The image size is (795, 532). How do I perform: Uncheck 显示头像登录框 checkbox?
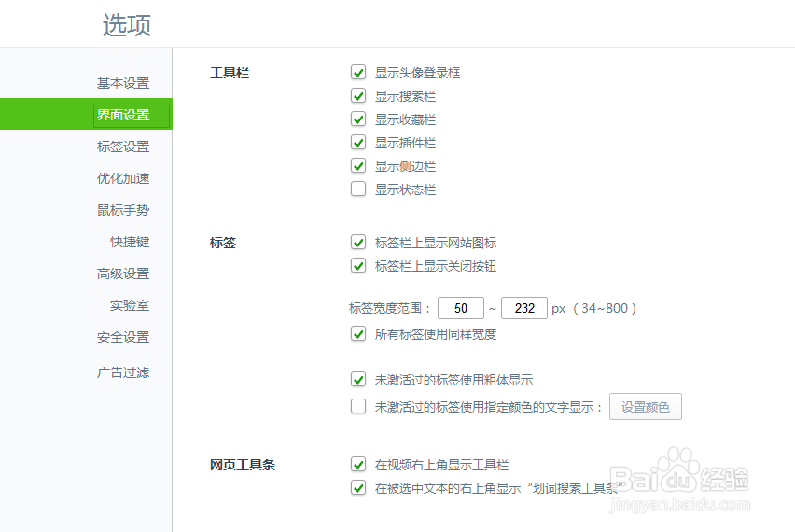(358, 72)
